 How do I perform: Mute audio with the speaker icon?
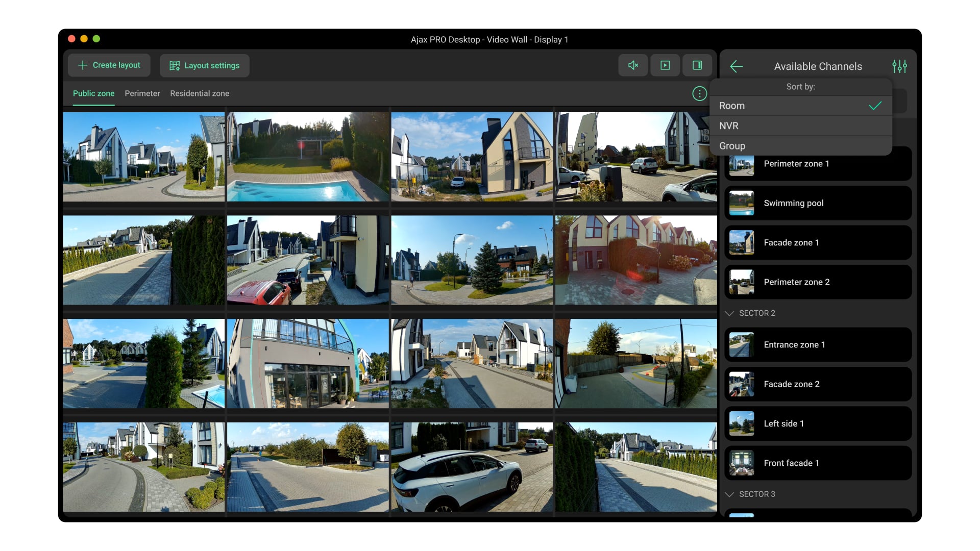coord(633,65)
